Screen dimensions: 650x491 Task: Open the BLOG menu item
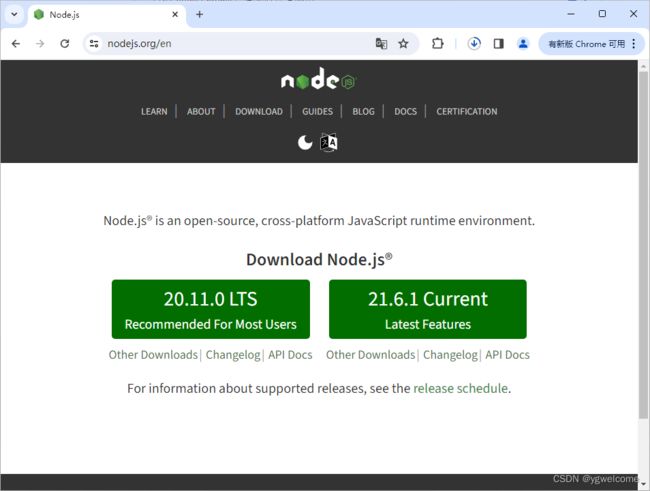click(364, 112)
